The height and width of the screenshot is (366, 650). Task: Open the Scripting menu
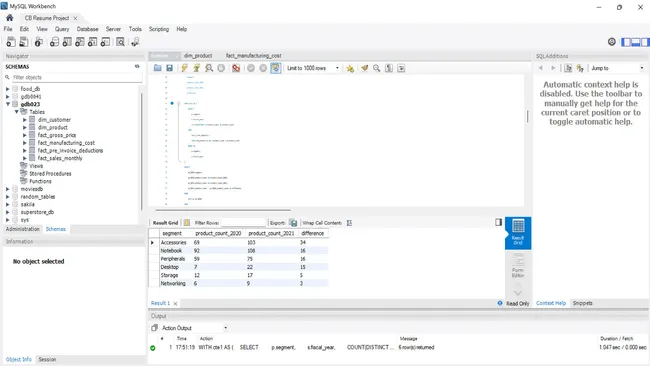pyautogui.click(x=159, y=29)
